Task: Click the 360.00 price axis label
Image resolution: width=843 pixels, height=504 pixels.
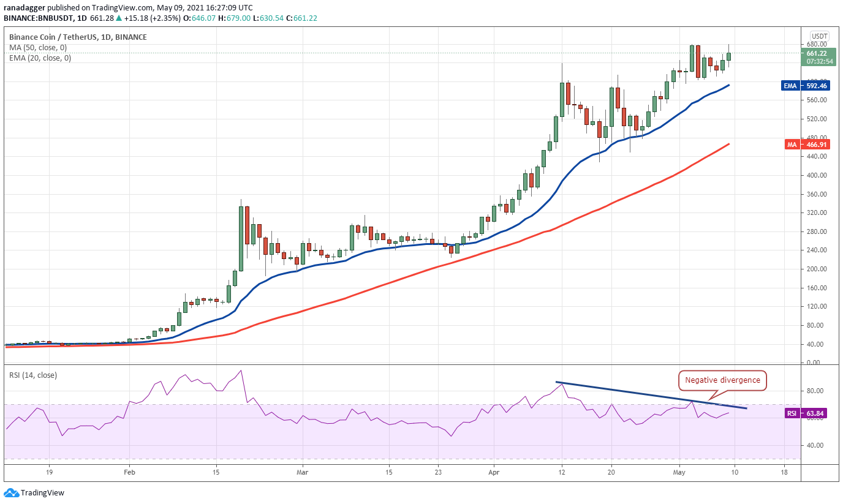Action: [x=817, y=194]
